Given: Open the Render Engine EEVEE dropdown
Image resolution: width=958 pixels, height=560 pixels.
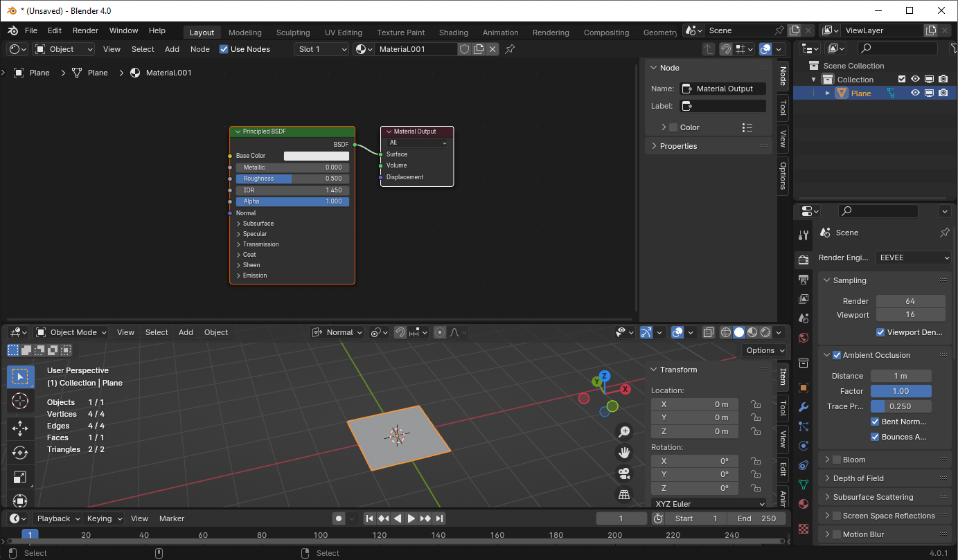Looking at the screenshot, I should 914,258.
